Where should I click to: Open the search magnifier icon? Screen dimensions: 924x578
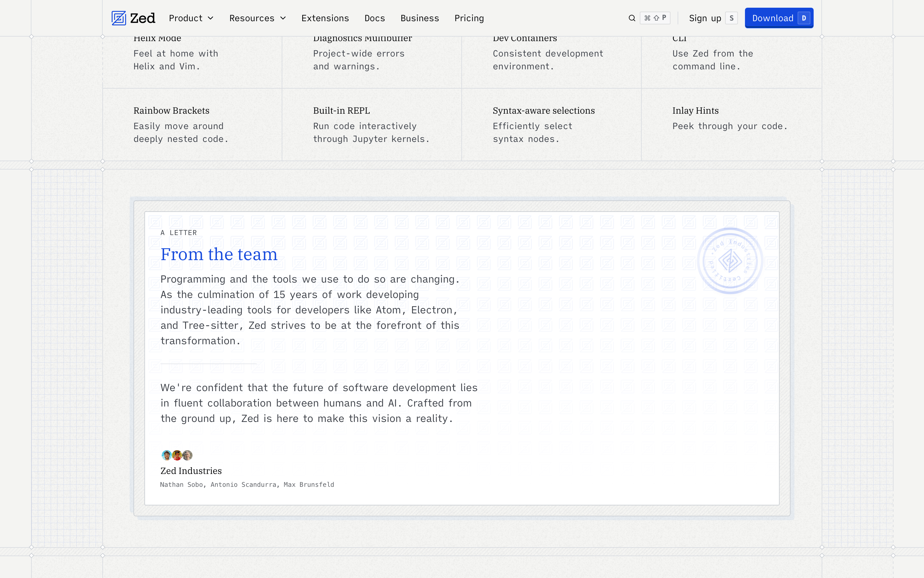(632, 18)
